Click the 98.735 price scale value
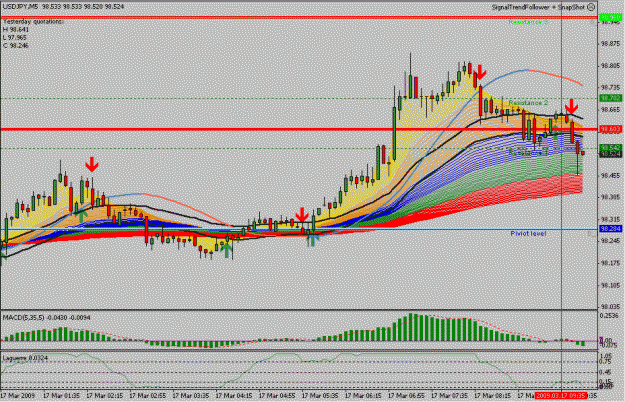Screen dimensions: 625x402 pyautogui.click(x=610, y=88)
